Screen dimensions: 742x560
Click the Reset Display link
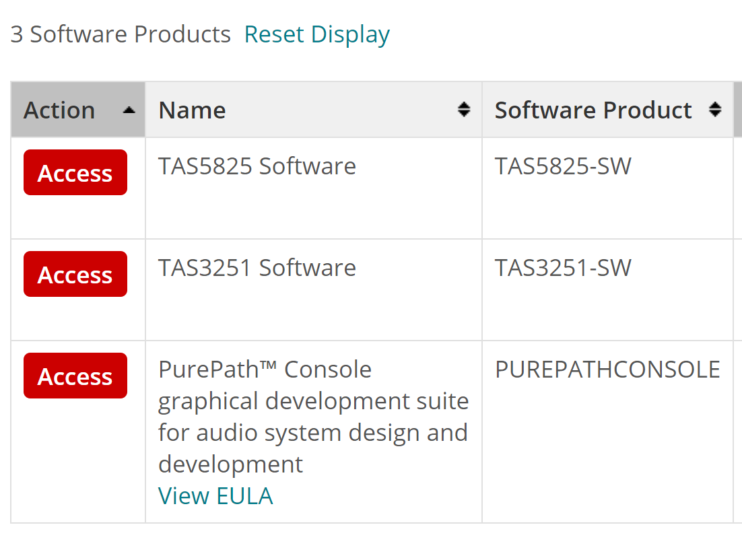[x=316, y=34]
